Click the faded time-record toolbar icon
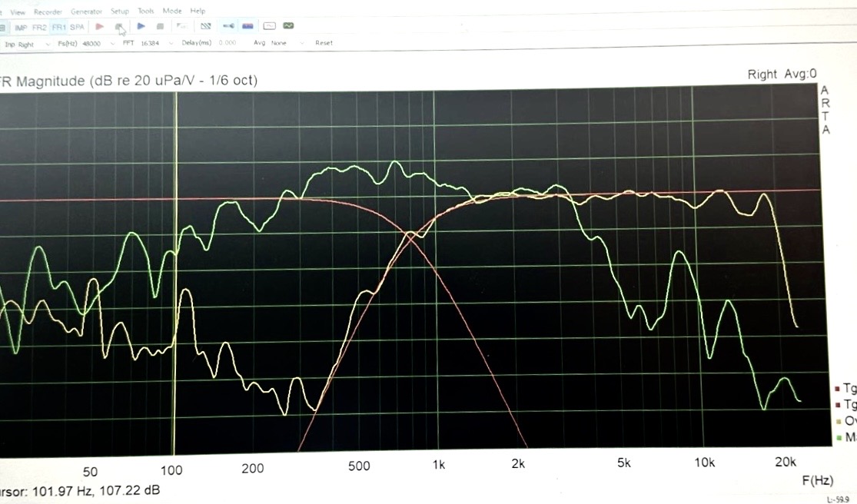 pos(181,25)
